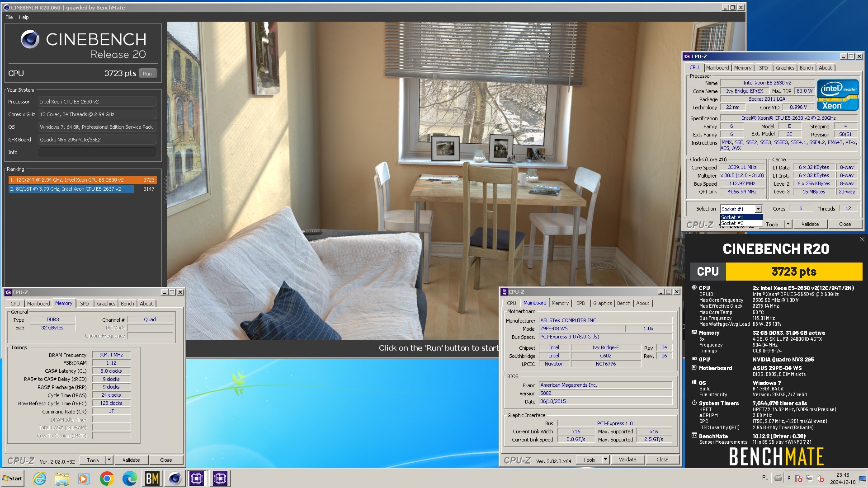Click the Info field in Cinebench
Image resolution: width=868 pixels, height=488 pixels.
[97, 152]
